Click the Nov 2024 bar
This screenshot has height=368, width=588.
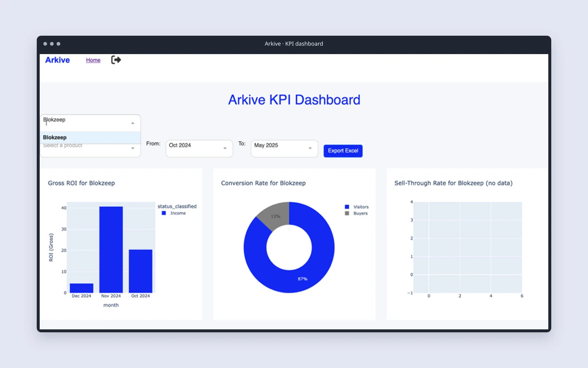tap(111, 250)
